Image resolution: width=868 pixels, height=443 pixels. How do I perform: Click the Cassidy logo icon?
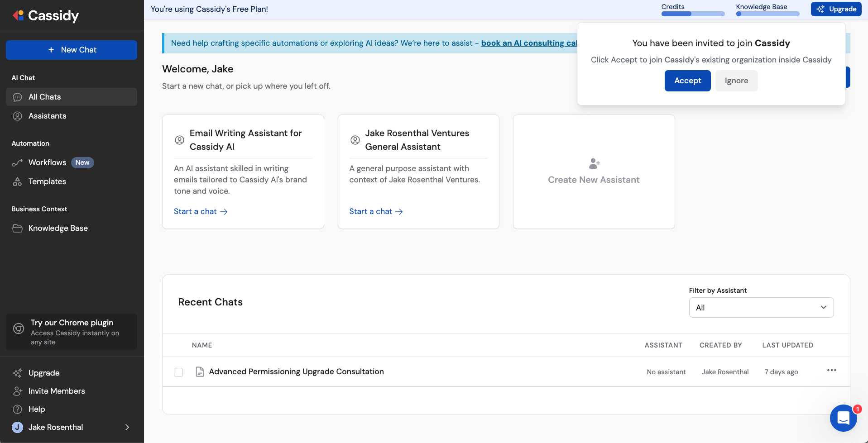[18, 15]
